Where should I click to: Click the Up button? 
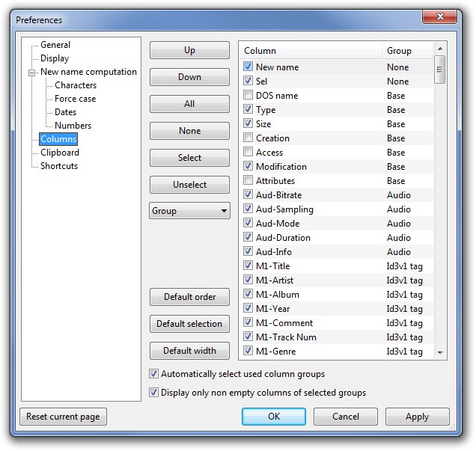pos(190,50)
